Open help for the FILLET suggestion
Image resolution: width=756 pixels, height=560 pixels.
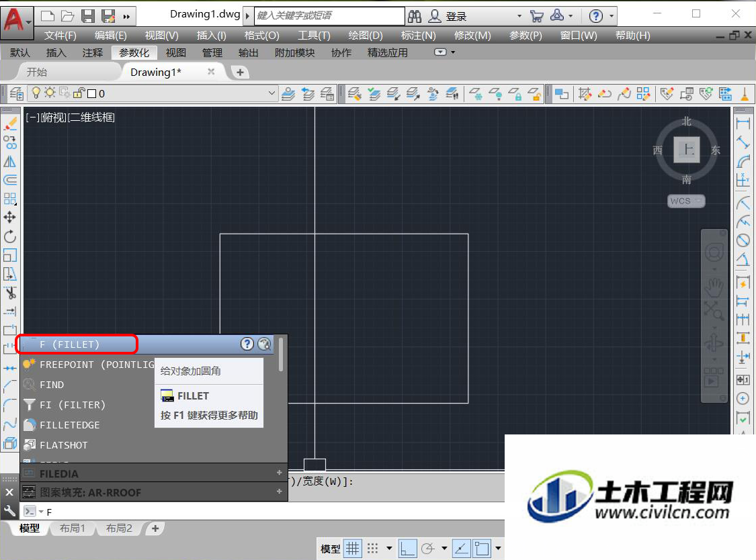[247, 344]
